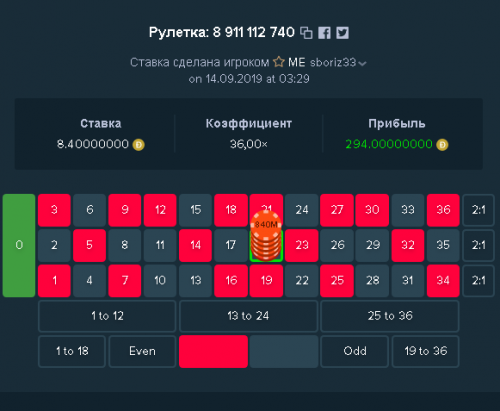Select roulette number 6
Image resolution: width=500 pixels, height=411 pixels.
90,210
